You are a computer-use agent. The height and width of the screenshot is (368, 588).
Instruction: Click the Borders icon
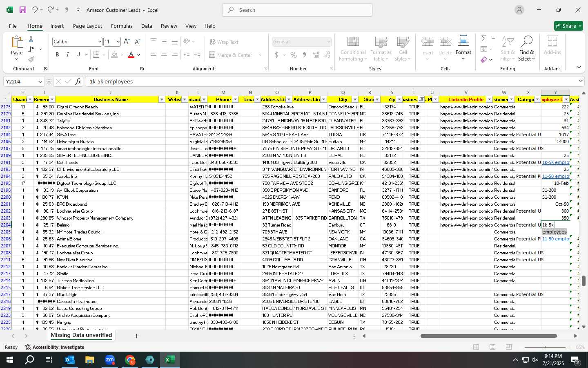96,55
